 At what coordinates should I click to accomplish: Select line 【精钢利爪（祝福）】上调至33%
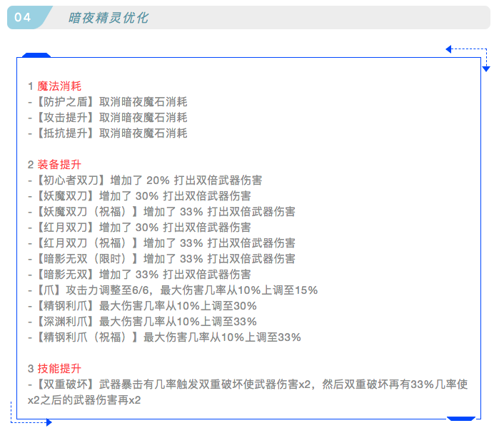(164, 337)
